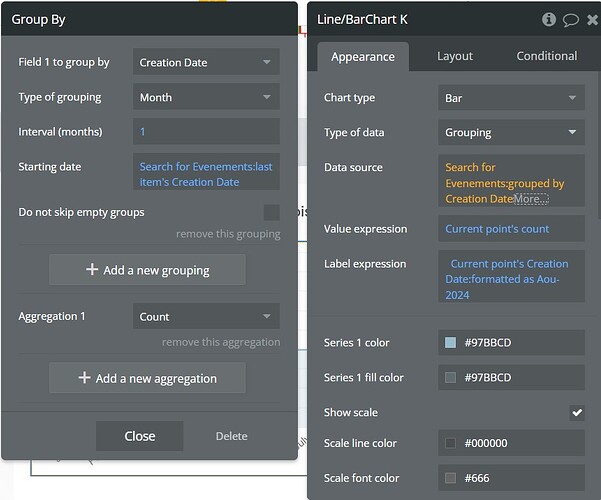Open the Chart type Bar dropdown
This screenshot has height=500, width=601.
pos(510,98)
